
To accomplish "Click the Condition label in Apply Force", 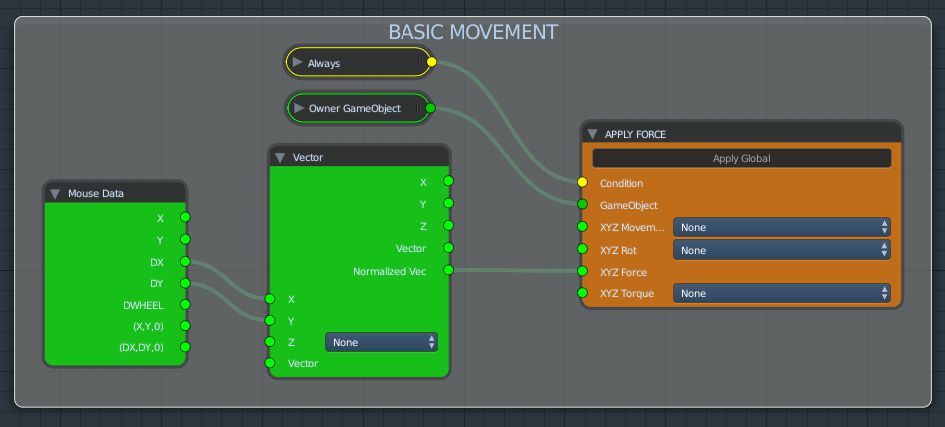I will click(621, 183).
